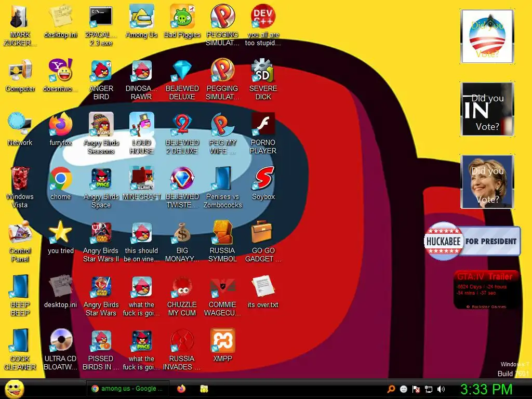Click the smiley Start button
The height and width of the screenshot is (399, 532).
pyautogui.click(x=14, y=389)
